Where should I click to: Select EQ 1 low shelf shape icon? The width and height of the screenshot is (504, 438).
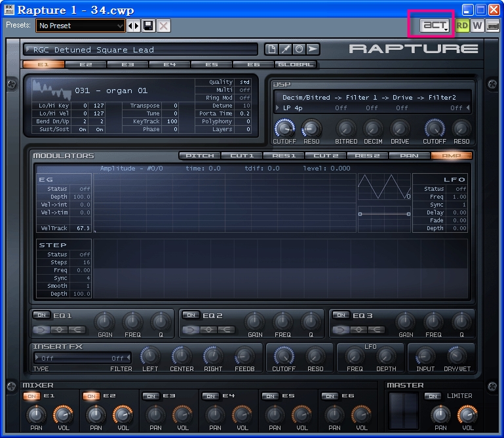tap(41, 330)
